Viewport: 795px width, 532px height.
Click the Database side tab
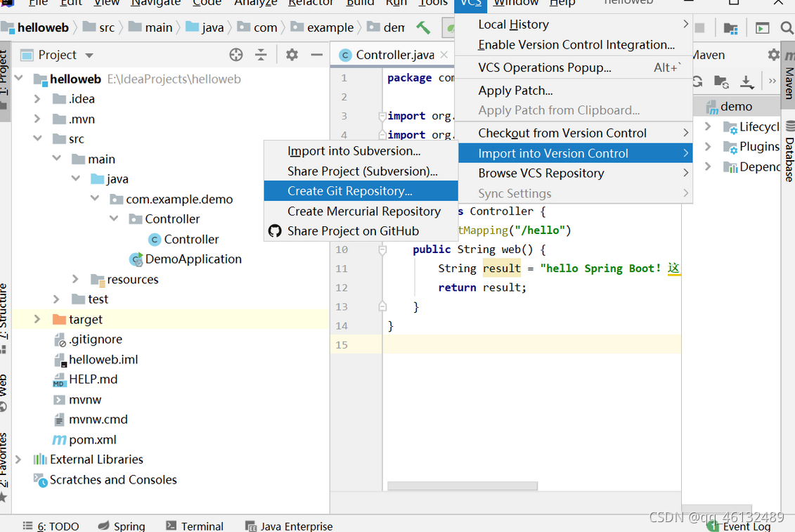coord(789,150)
